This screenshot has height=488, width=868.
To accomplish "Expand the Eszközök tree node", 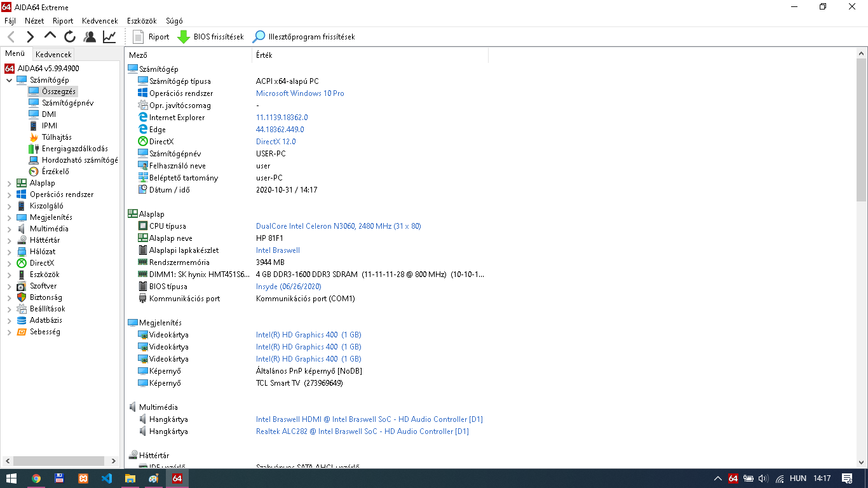I will point(9,274).
